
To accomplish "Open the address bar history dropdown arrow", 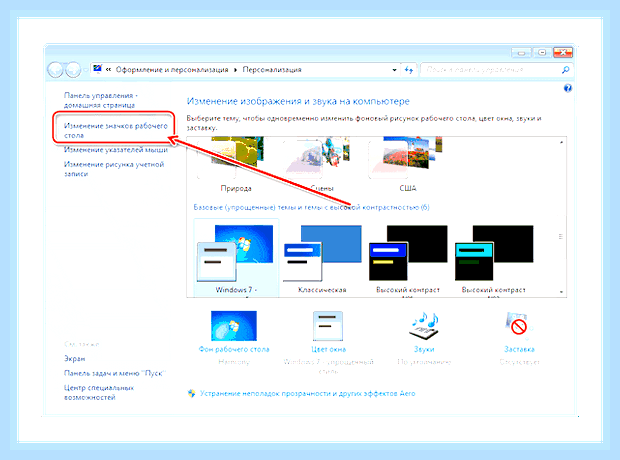I will [394, 70].
